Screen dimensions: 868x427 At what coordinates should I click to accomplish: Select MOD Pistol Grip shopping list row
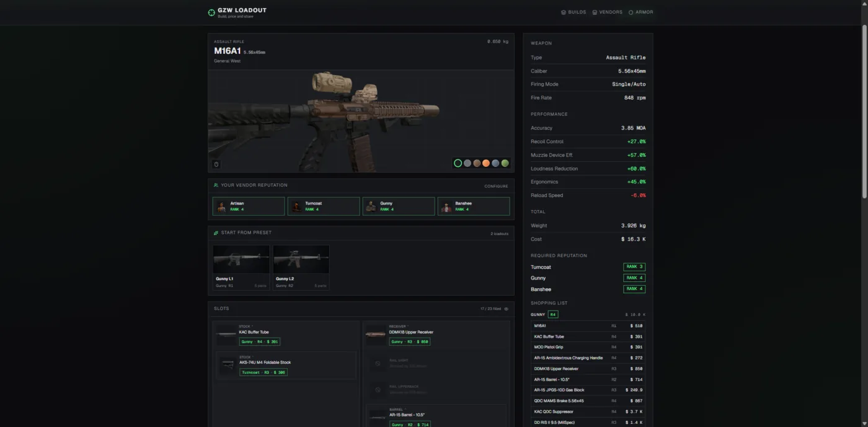588,347
